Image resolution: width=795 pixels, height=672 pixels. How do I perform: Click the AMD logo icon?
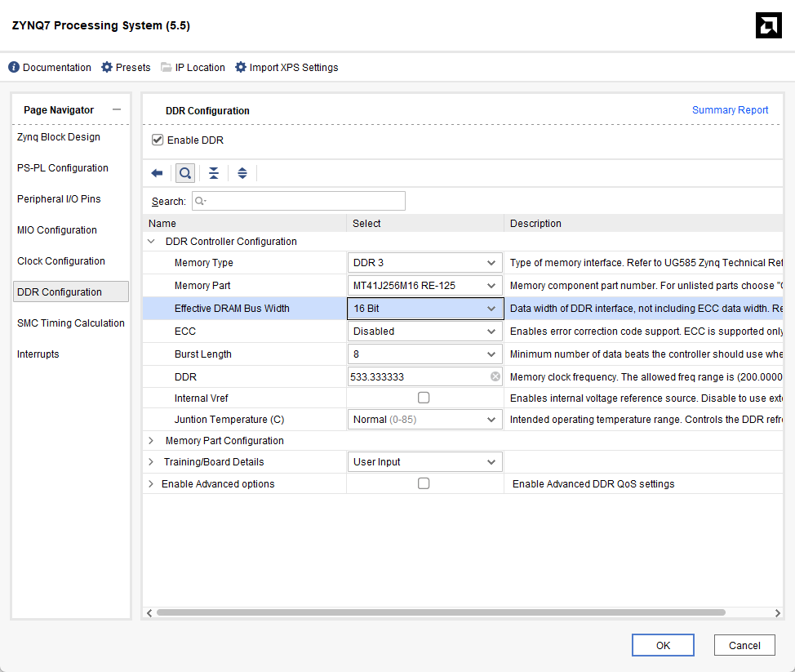(x=769, y=25)
